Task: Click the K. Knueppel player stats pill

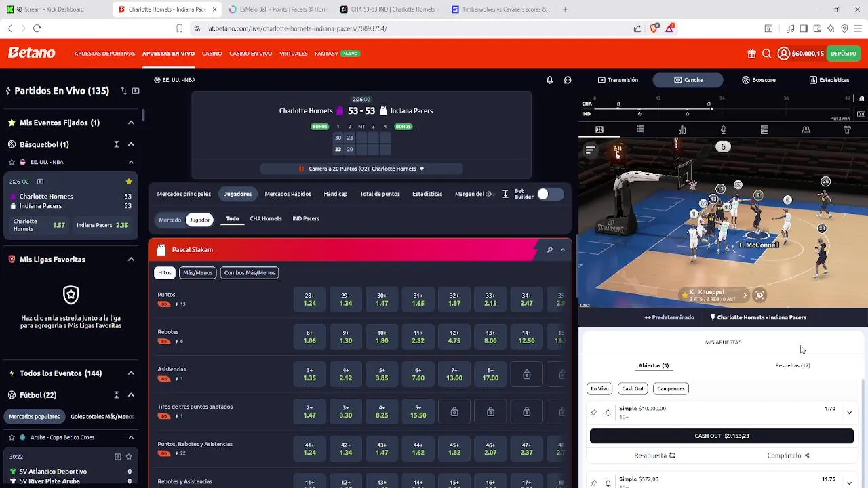Action: click(715, 295)
